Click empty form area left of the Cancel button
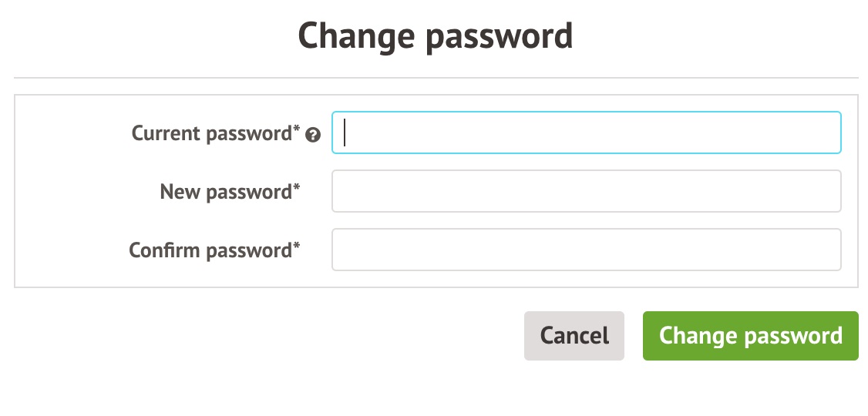 click(266, 336)
